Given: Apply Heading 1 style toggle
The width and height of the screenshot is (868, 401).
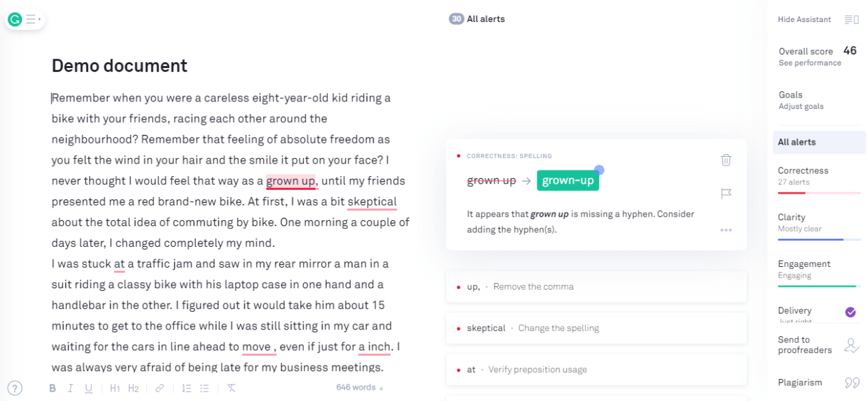Looking at the screenshot, I should [115, 388].
